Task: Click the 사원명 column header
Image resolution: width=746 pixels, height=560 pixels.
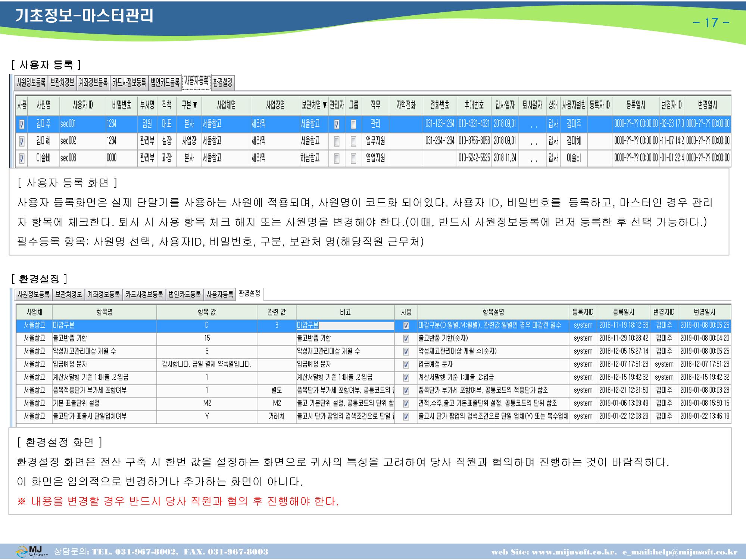Action: pyautogui.click(x=43, y=105)
